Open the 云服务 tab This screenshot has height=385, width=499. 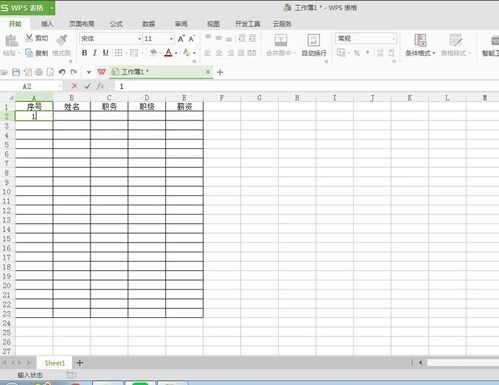(282, 24)
